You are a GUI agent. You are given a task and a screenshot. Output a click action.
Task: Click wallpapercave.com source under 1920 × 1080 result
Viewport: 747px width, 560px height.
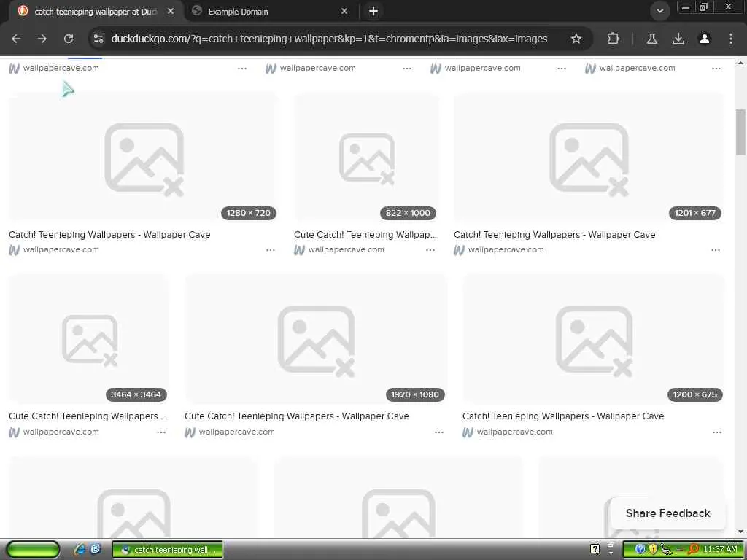point(236,432)
